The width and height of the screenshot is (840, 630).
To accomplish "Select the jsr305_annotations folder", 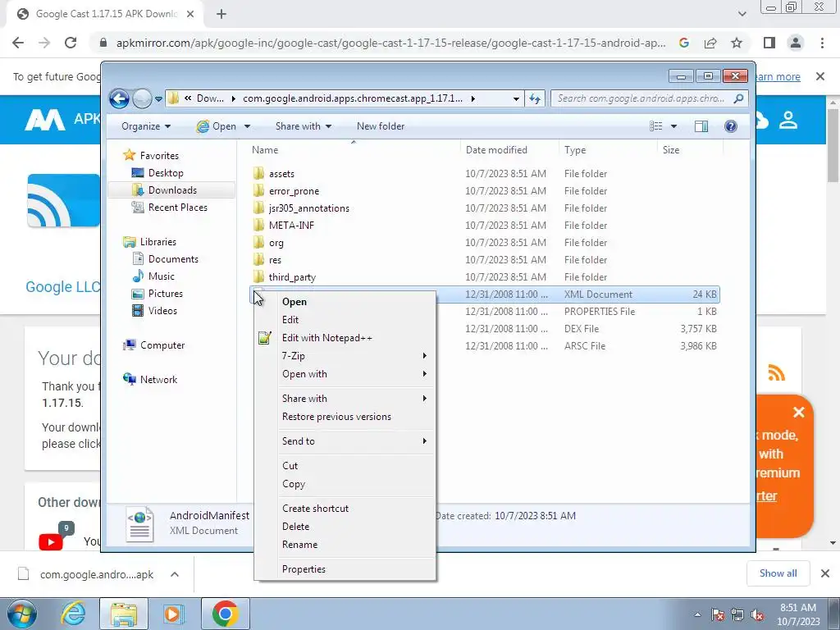I will [308, 208].
